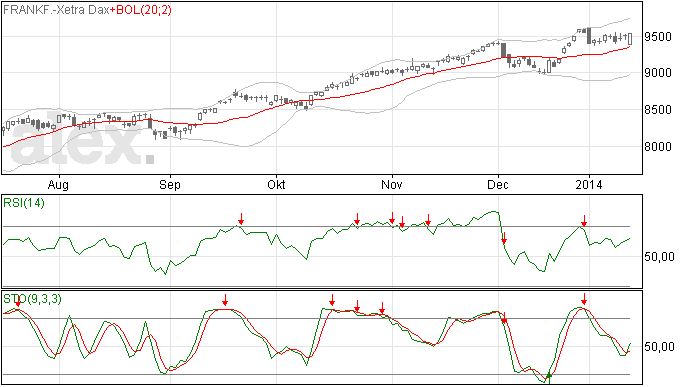Click the Sep month label
This screenshot has width=690, height=387.
pos(170,184)
